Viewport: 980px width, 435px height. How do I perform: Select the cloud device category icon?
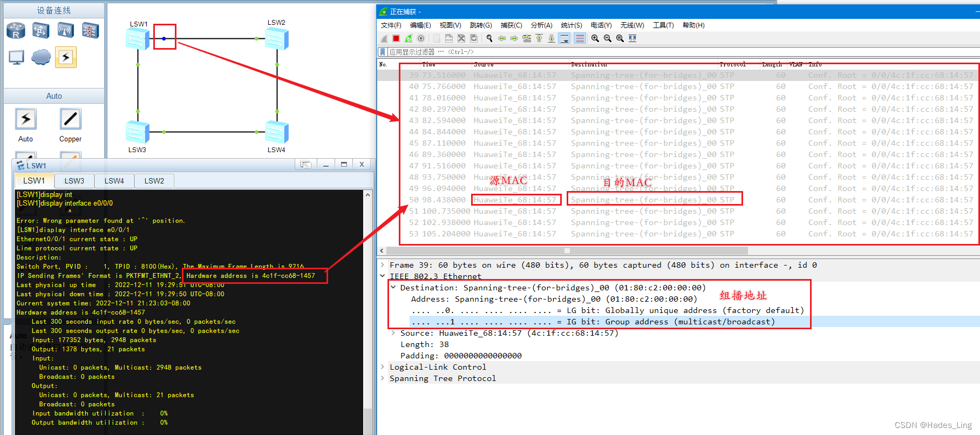coord(41,57)
